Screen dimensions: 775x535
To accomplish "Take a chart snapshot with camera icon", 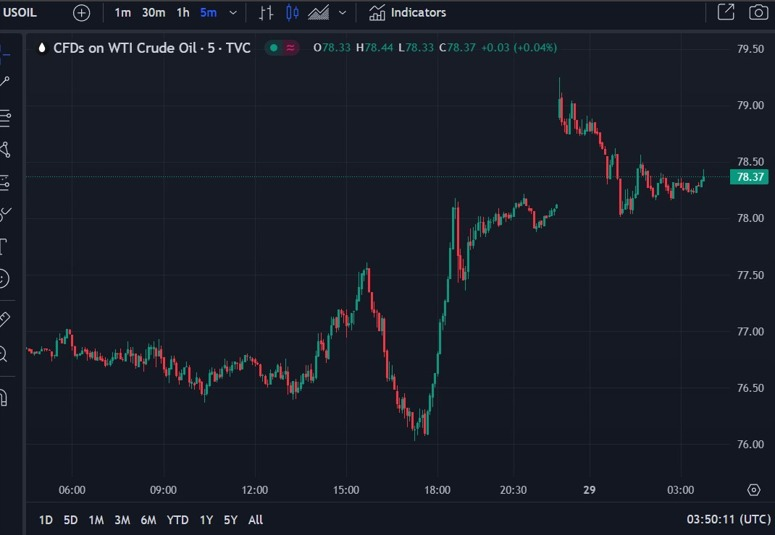I will click(x=758, y=12).
